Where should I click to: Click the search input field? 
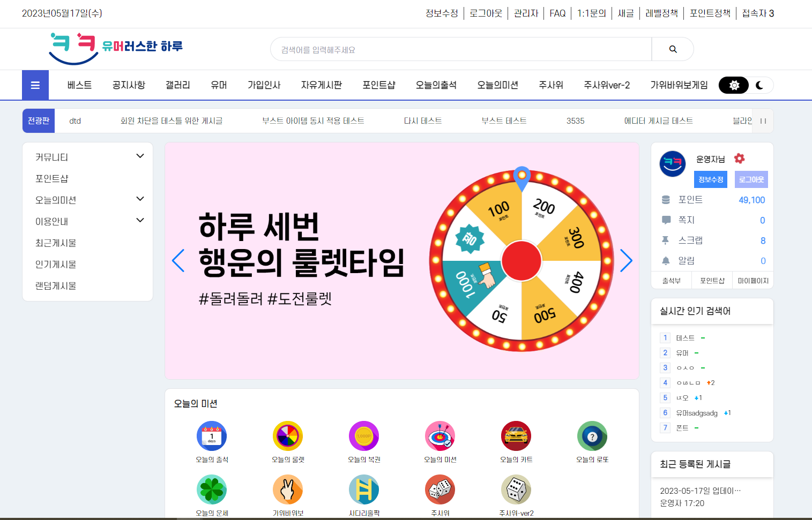461,49
